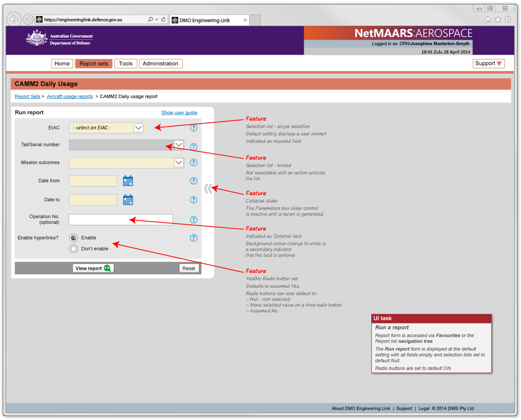Click browser forward arrow button
The width and height of the screenshot is (521, 420).
coord(28,19)
